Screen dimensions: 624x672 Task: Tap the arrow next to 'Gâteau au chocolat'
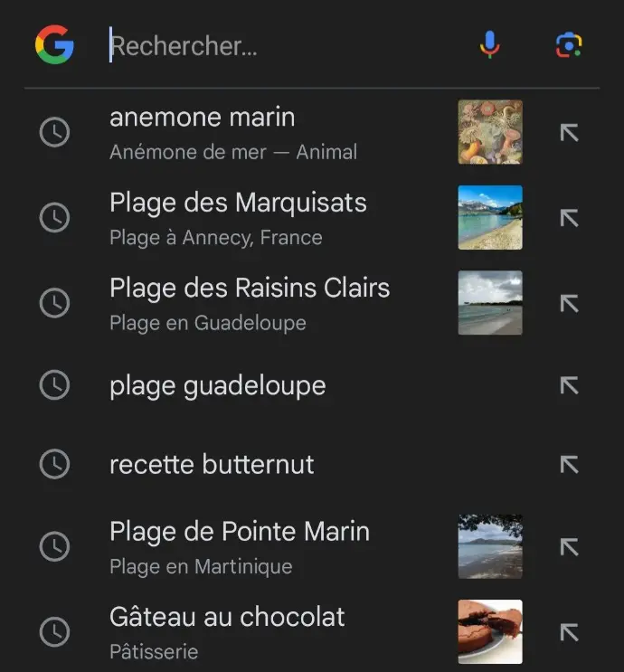[x=569, y=631]
